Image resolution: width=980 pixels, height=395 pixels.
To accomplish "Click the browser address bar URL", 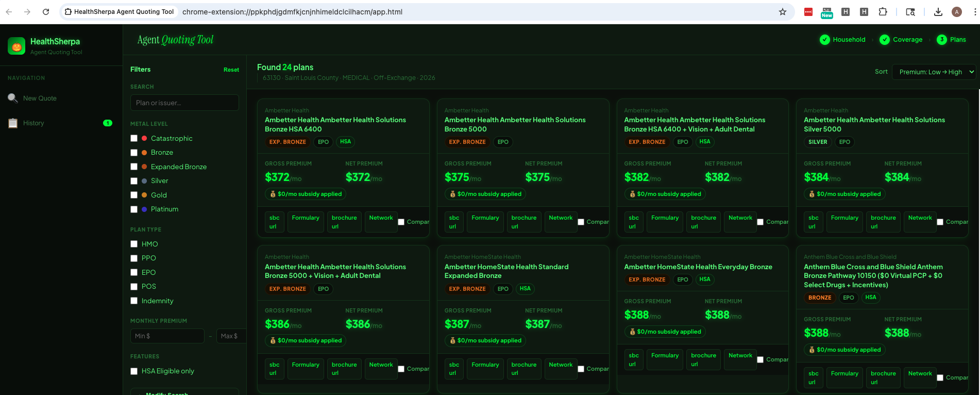I will click(292, 12).
